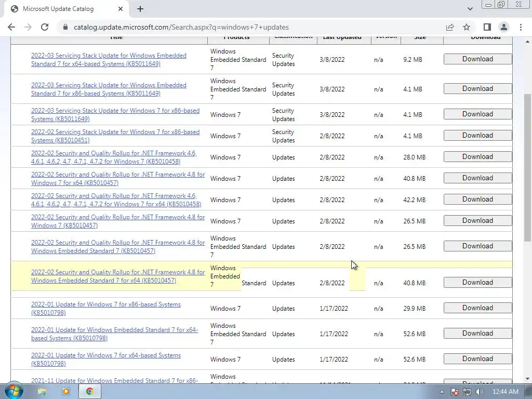The height and width of the screenshot is (399, 532).
Task: Toggle the browser side panel
Action: click(487, 27)
